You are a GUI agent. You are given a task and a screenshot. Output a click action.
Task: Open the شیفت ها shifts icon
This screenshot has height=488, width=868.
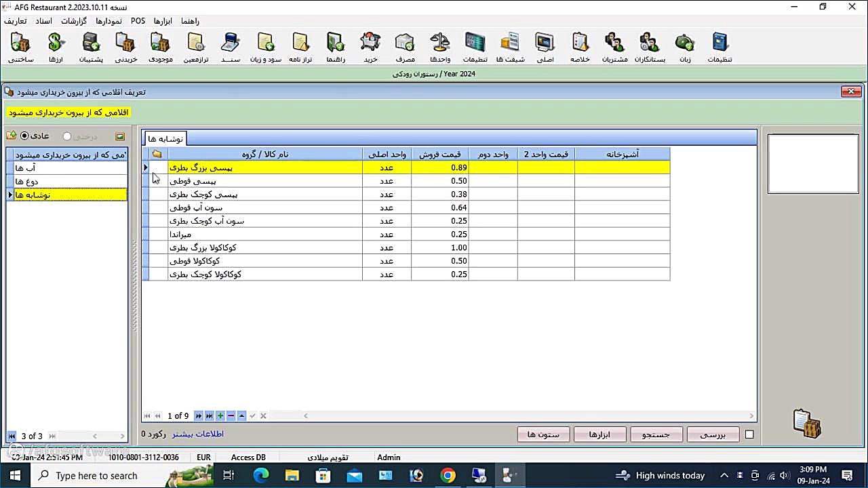pyautogui.click(x=510, y=47)
